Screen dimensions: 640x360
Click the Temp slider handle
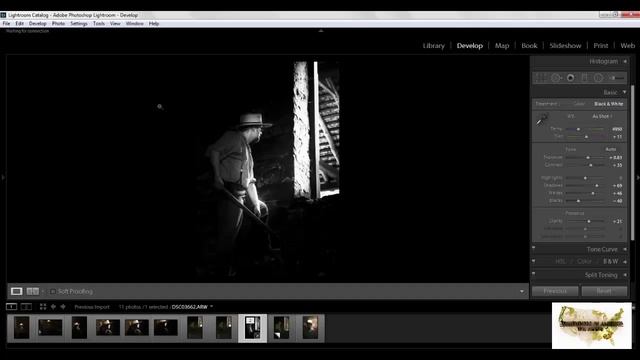coord(578,129)
